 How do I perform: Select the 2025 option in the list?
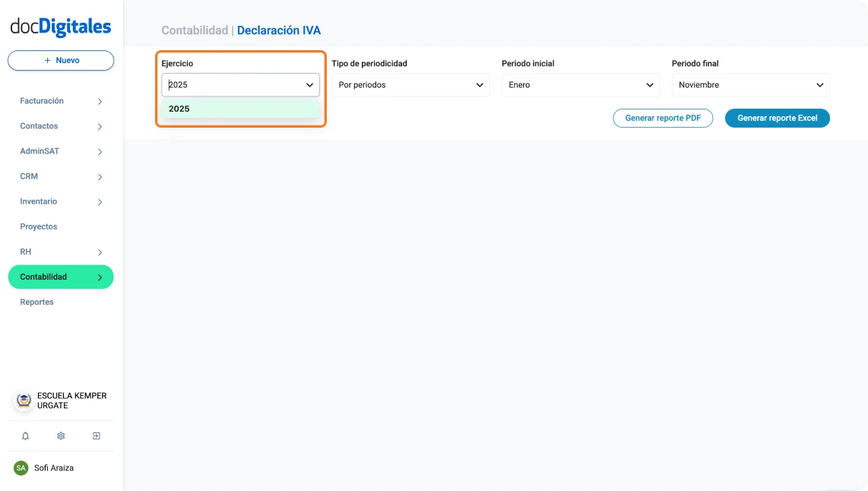240,109
